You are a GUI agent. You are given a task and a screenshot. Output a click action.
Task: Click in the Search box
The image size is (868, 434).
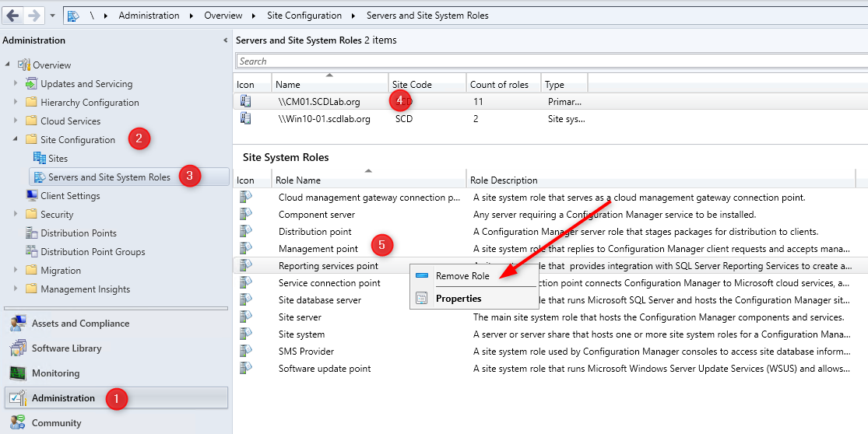click(x=551, y=61)
